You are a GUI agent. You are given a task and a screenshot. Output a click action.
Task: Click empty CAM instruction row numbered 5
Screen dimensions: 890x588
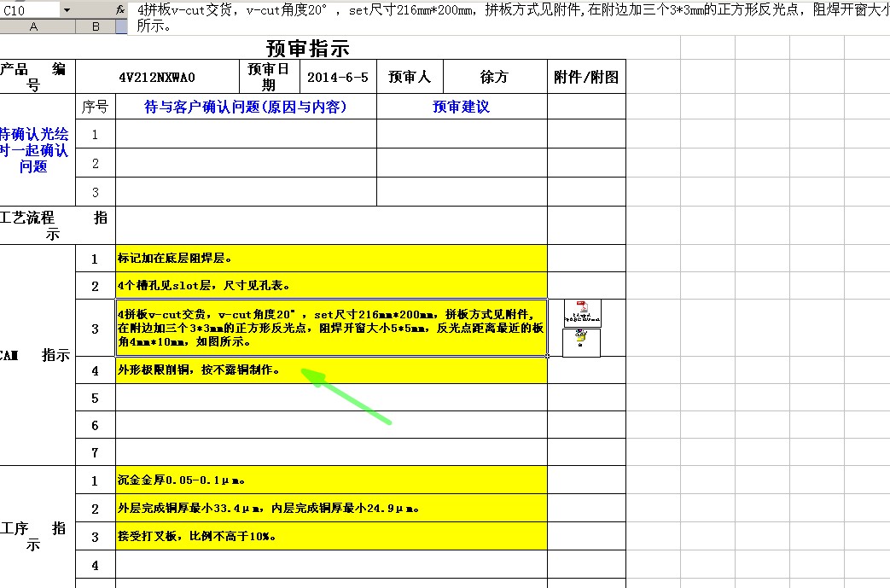331,398
